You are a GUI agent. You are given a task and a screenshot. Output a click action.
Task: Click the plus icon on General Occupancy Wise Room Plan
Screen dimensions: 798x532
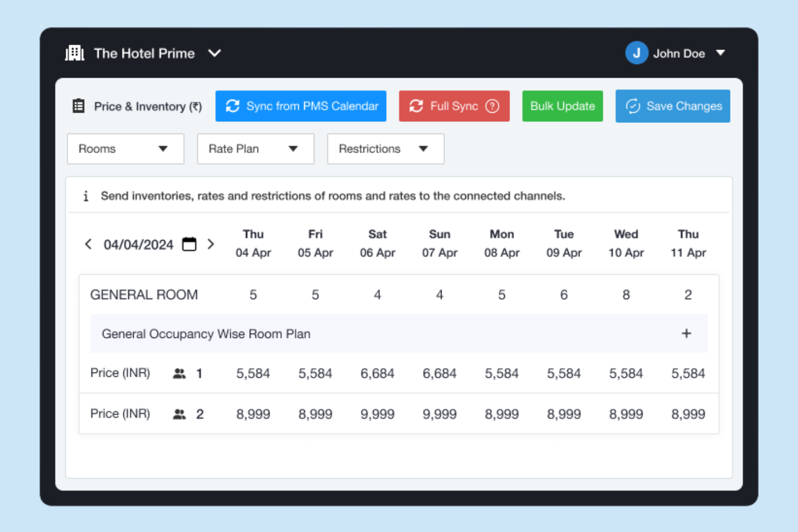[x=686, y=334]
